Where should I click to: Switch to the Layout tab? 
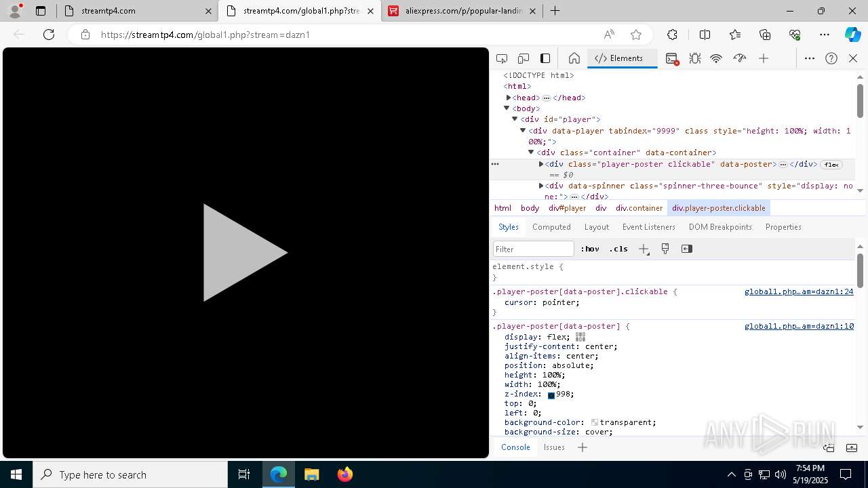[x=597, y=227]
